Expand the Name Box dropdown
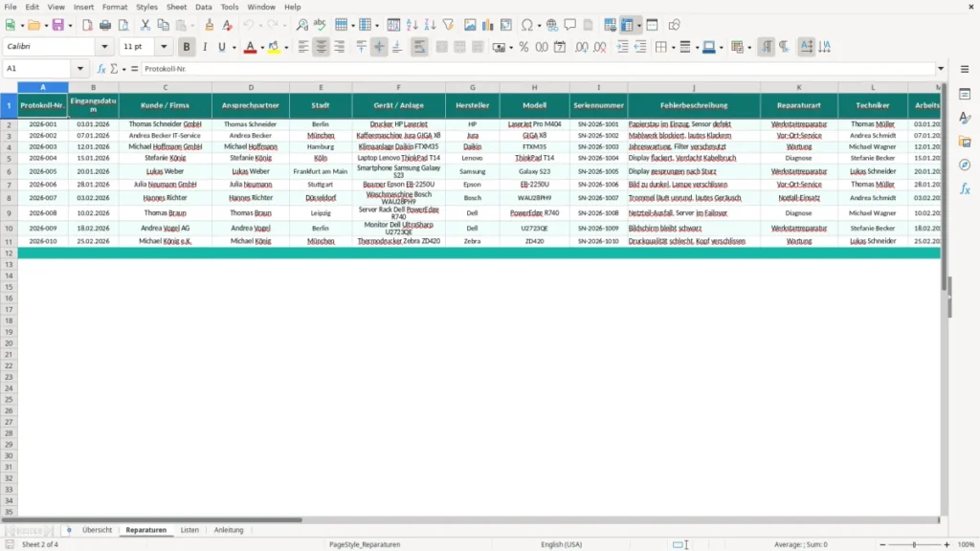The width and height of the screenshot is (980, 551). click(x=80, y=69)
